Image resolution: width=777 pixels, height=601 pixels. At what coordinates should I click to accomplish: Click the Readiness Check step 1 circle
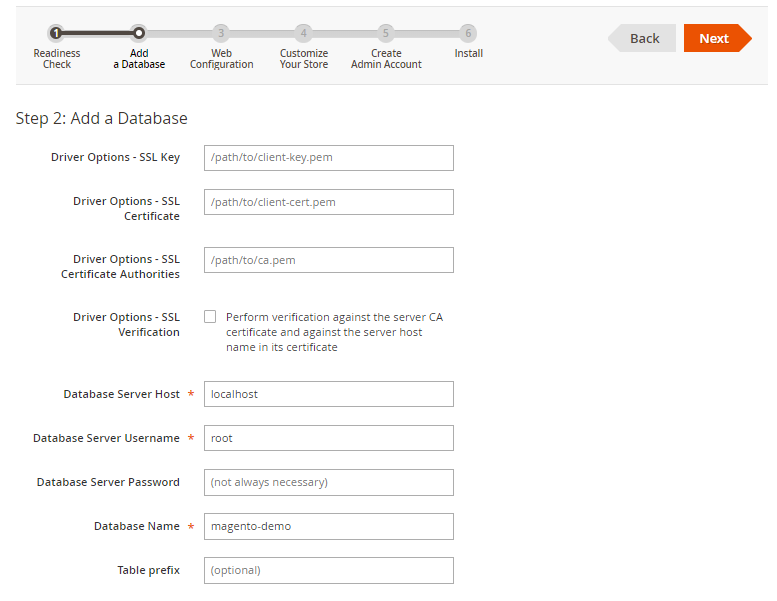click(x=56, y=33)
